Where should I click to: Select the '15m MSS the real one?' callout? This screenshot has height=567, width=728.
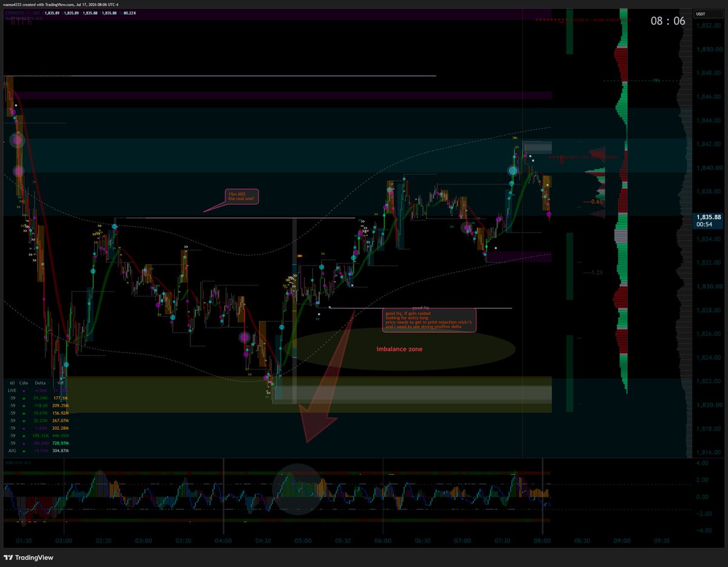tap(241, 196)
